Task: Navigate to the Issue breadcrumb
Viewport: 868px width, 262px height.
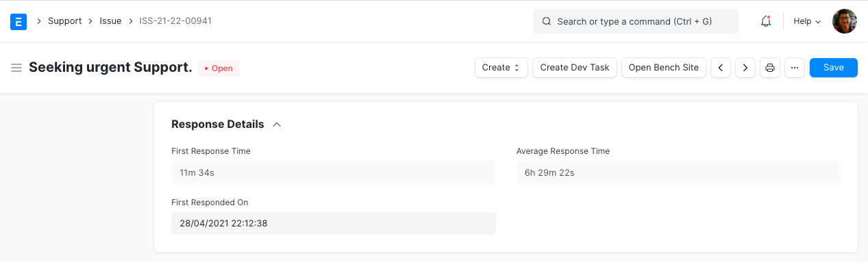Action: pyautogui.click(x=110, y=21)
